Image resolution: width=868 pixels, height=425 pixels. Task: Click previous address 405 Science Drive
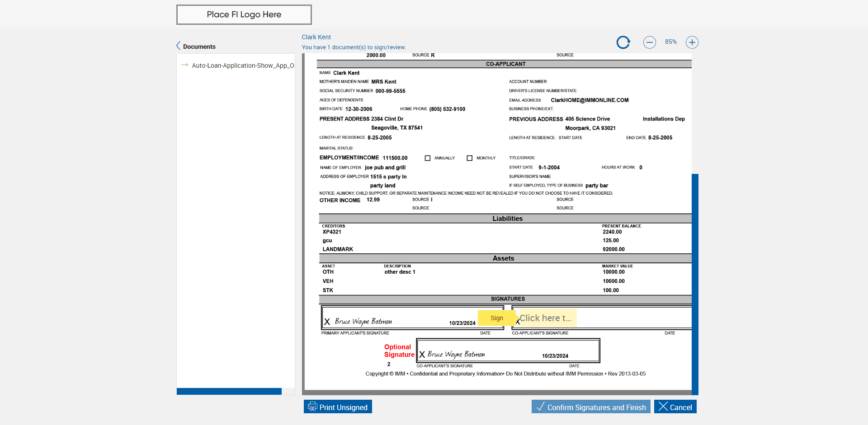pos(587,119)
